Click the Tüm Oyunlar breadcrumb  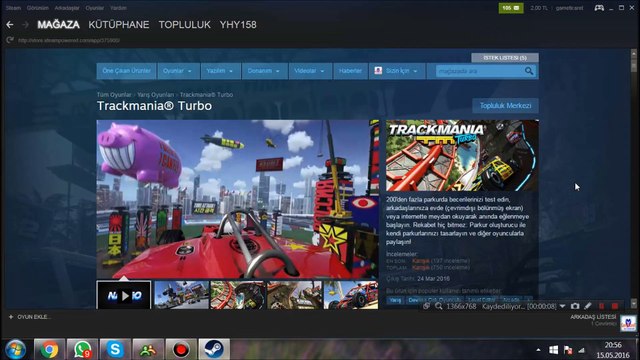pos(114,95)
